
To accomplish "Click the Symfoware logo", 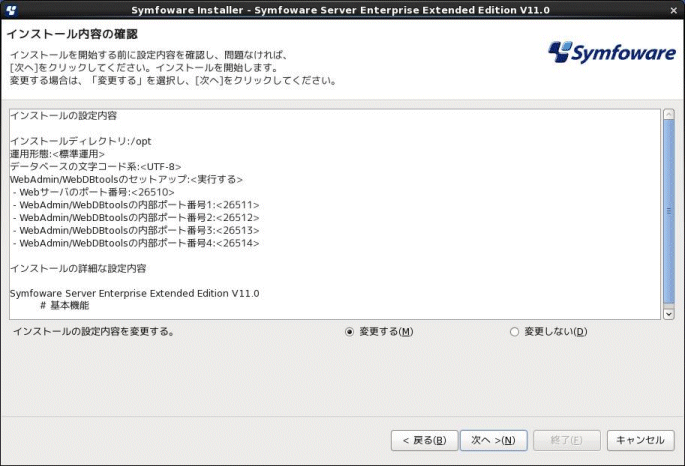I will (612, 52).
